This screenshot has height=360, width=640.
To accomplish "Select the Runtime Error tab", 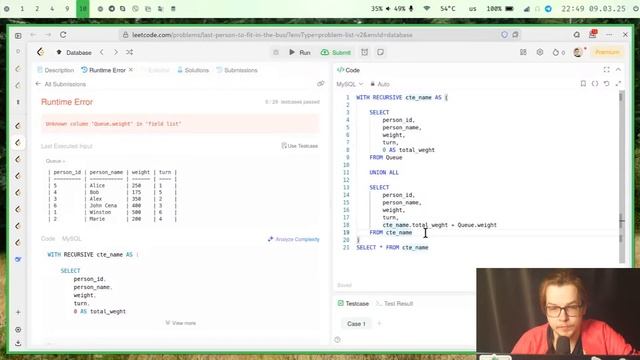I will (x=103, y=70).
